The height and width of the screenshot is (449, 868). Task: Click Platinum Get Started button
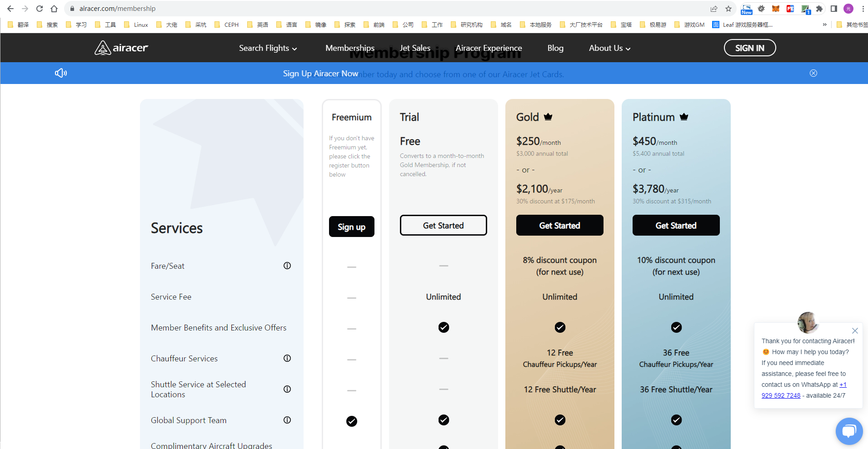(x=676, y=225)
